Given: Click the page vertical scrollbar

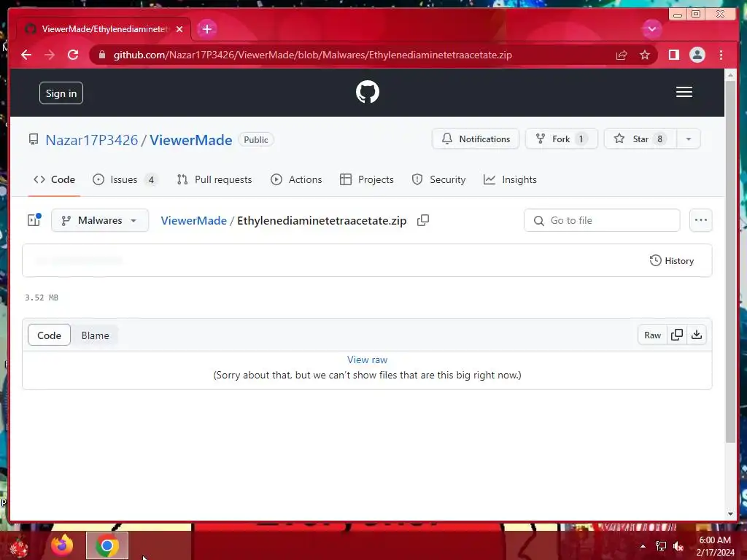Looking at the screenshot, I should [730, 262].
